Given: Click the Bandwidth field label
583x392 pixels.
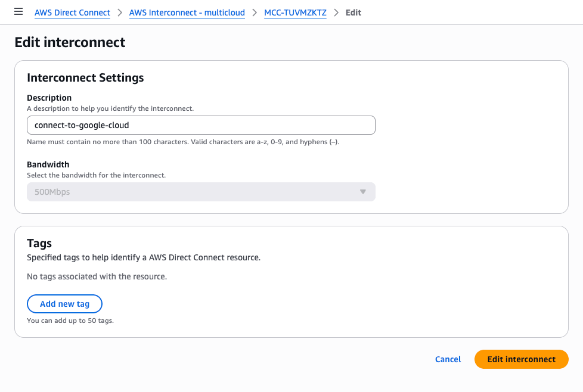Looking at the screenshot, I should point(48,164).
